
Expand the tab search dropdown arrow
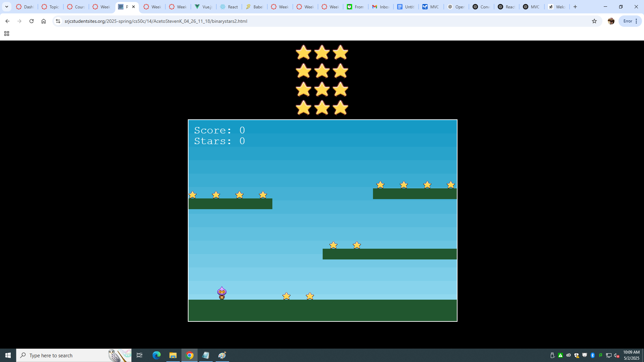7,7
